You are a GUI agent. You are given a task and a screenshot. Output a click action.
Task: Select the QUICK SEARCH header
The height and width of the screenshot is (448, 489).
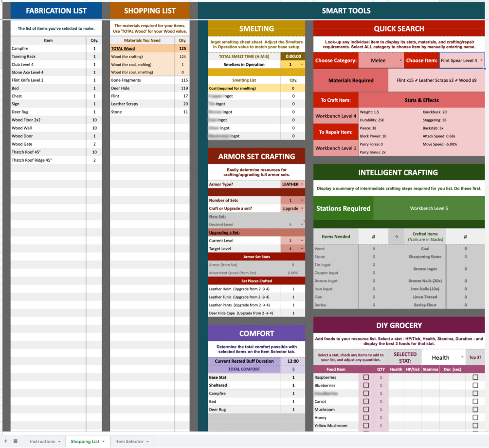(x=399, y=29)
